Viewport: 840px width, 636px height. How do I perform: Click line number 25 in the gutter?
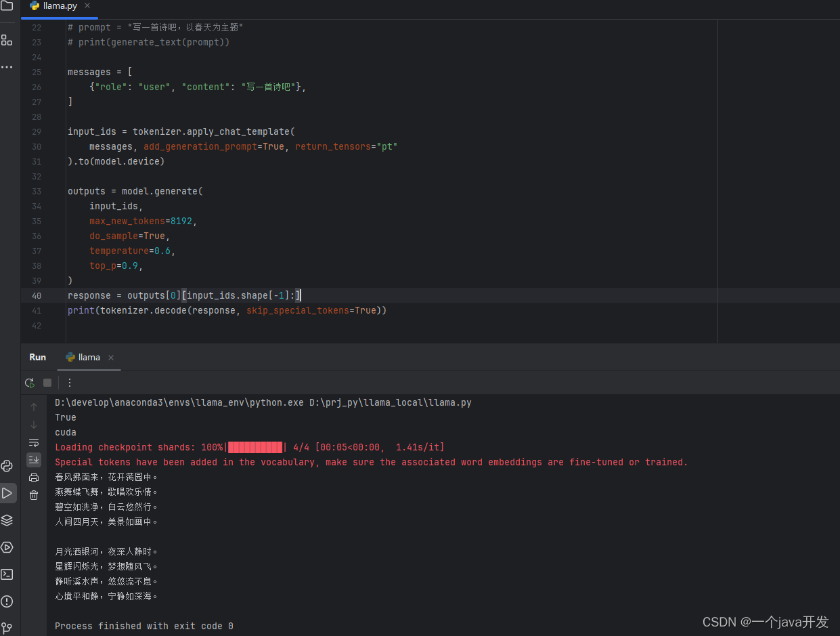point(37,72)
